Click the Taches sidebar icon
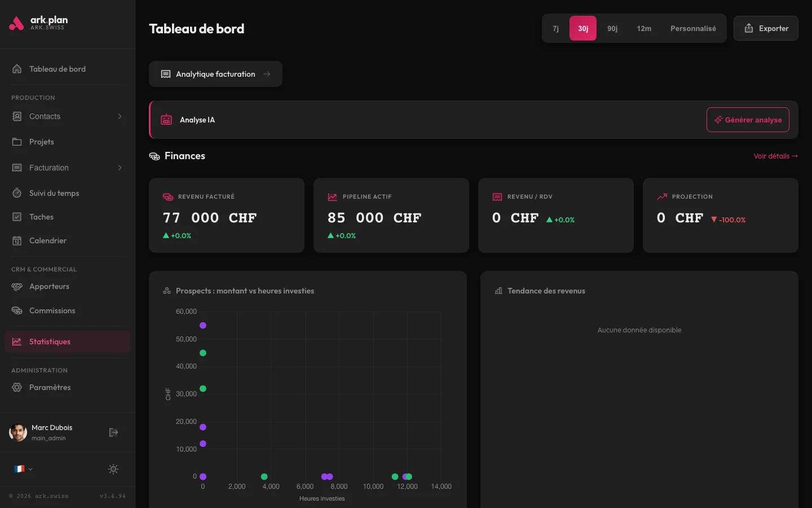The image size is (812, 508). coord(17,217)
